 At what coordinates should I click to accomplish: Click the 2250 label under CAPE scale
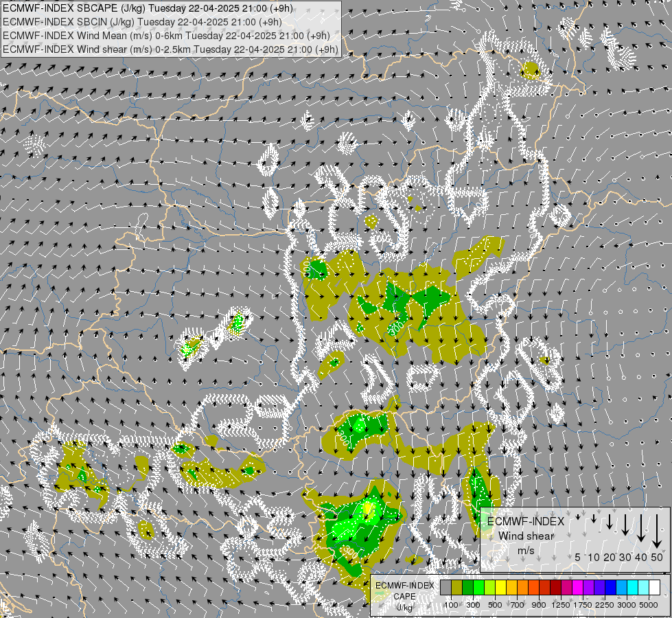(x=604, y=605)
